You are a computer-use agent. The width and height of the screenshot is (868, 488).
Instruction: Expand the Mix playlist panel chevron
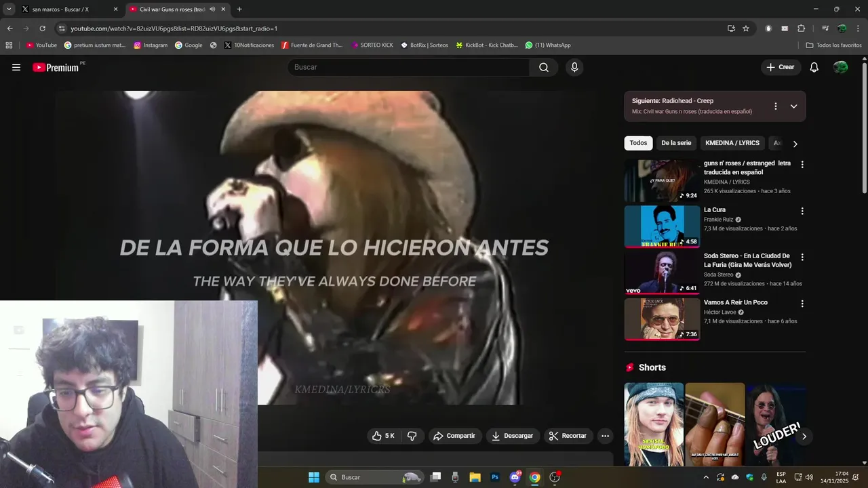[793, 106]
